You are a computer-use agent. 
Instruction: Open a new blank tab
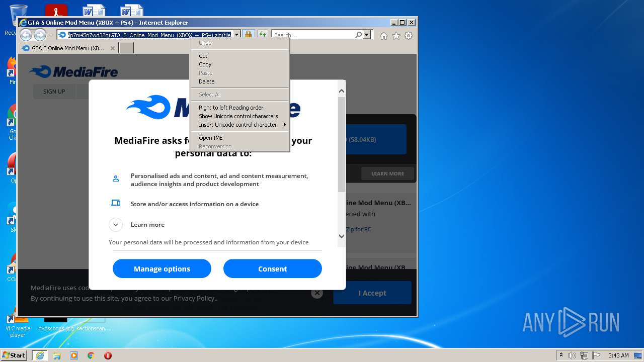[126, 48]
